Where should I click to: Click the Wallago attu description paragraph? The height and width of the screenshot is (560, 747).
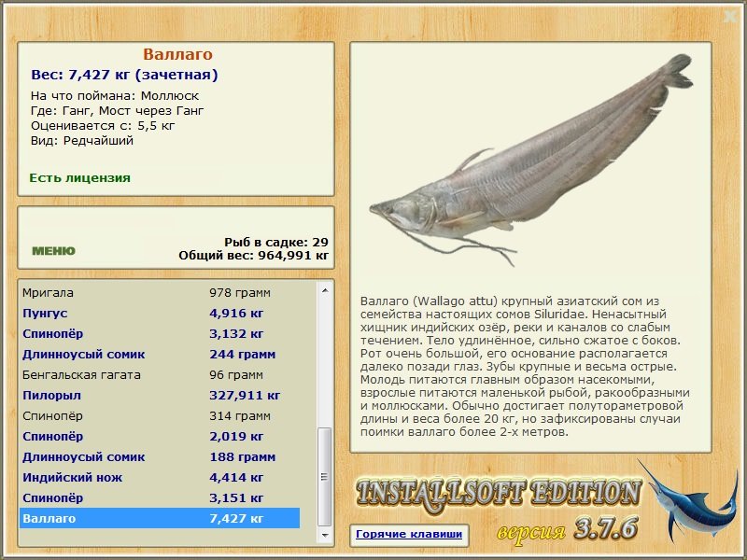(525, 366)
